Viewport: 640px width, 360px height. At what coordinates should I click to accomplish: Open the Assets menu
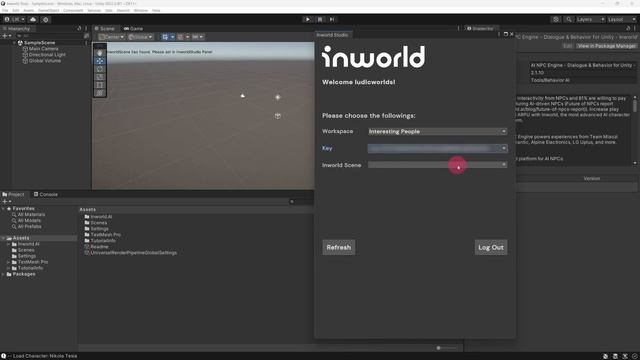coord(29,10)
